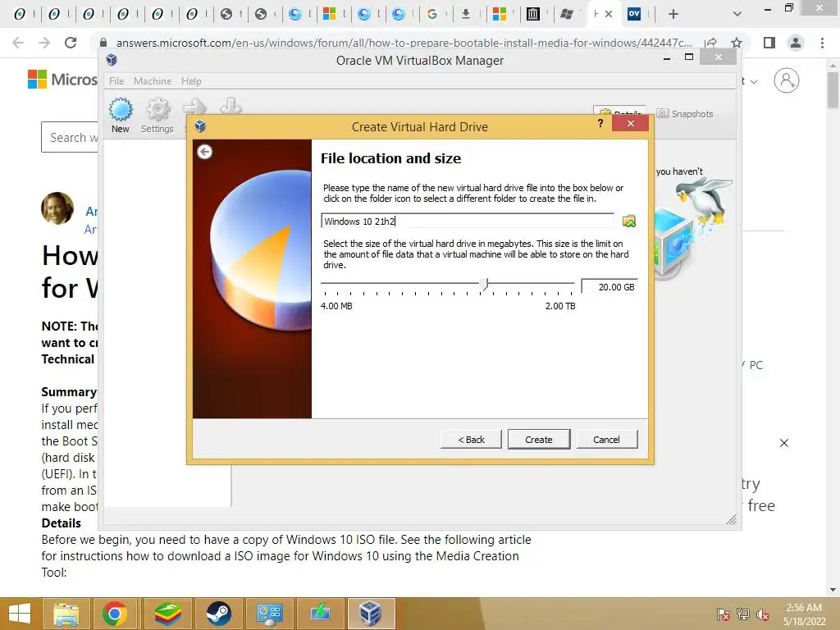Viewport: 840px width, 630px height.
Task: Click the Windows 10 21h2 name field
Action: point(468,221)
